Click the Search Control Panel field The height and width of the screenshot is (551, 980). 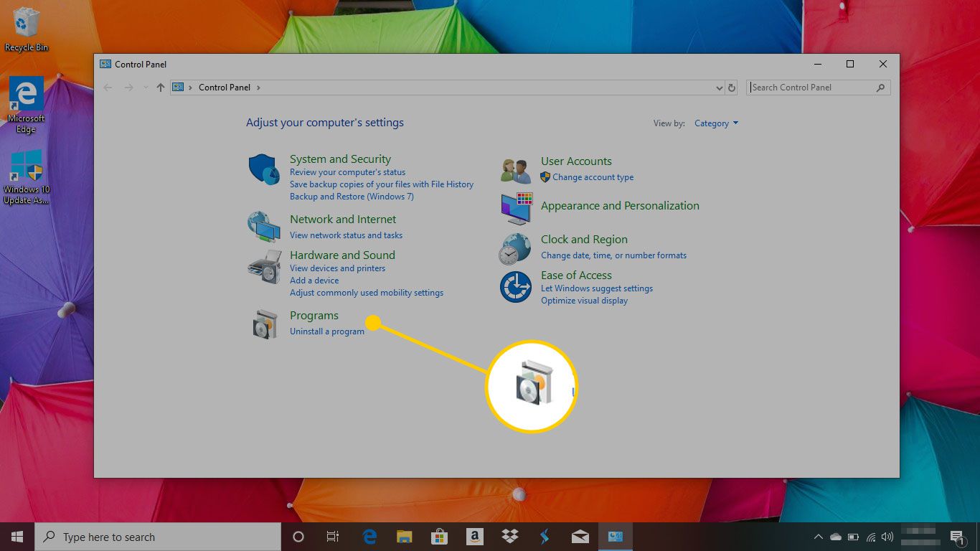[x=819, y=88]
